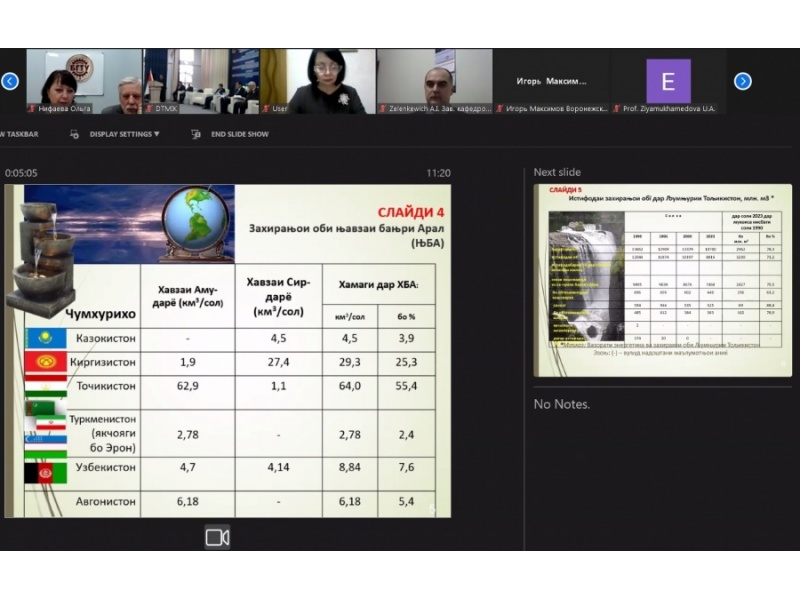
Task: Click the video camera icon below slide
Action: point(217,537)
